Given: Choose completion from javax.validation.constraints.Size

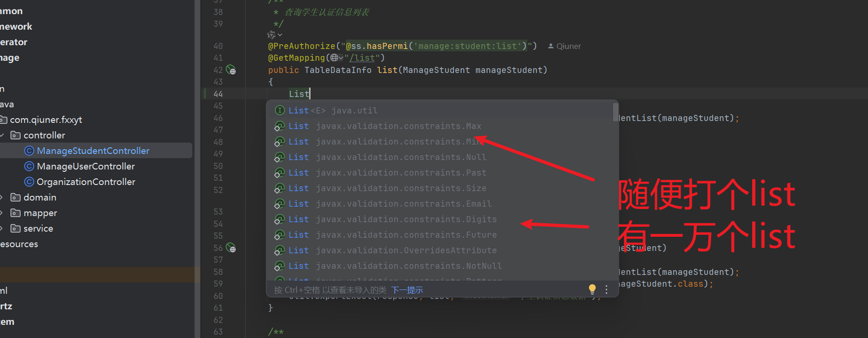Looking at the screenshot, I should (x=442, y=188).
